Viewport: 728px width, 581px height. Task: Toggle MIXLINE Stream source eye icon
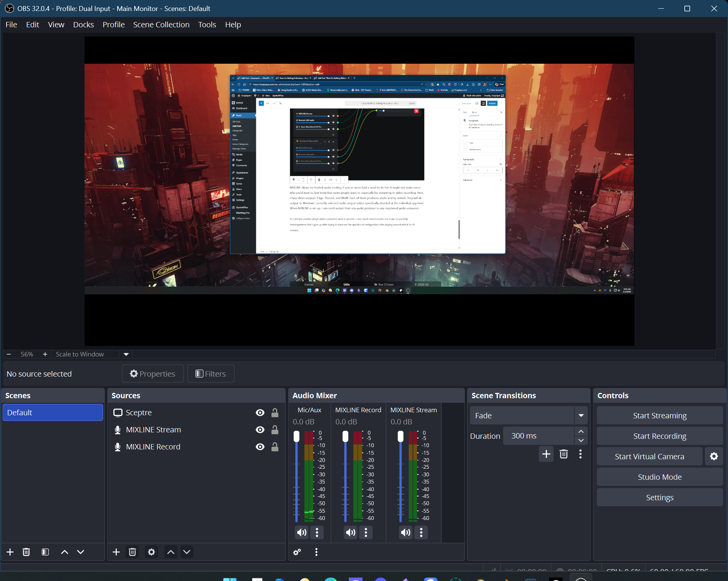(260, 430)
